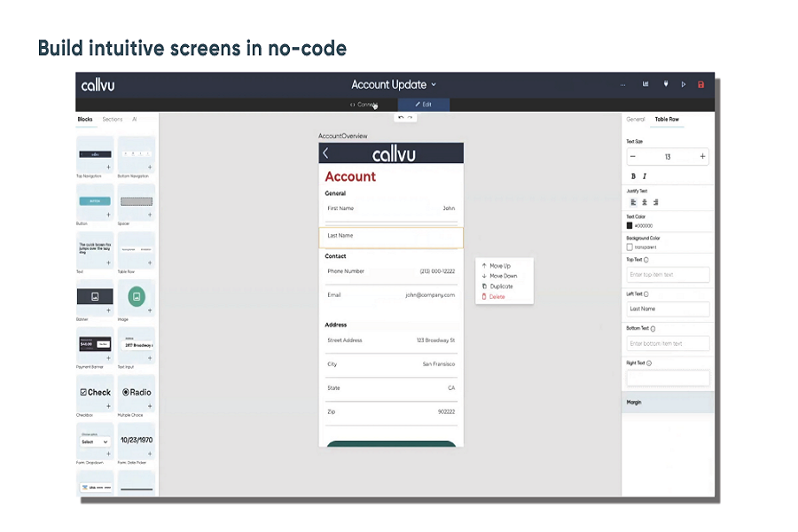The width and height of the screenshot is (798, 532).
Task: Add the Text block with plus
Action: click(x=108, y=262)
